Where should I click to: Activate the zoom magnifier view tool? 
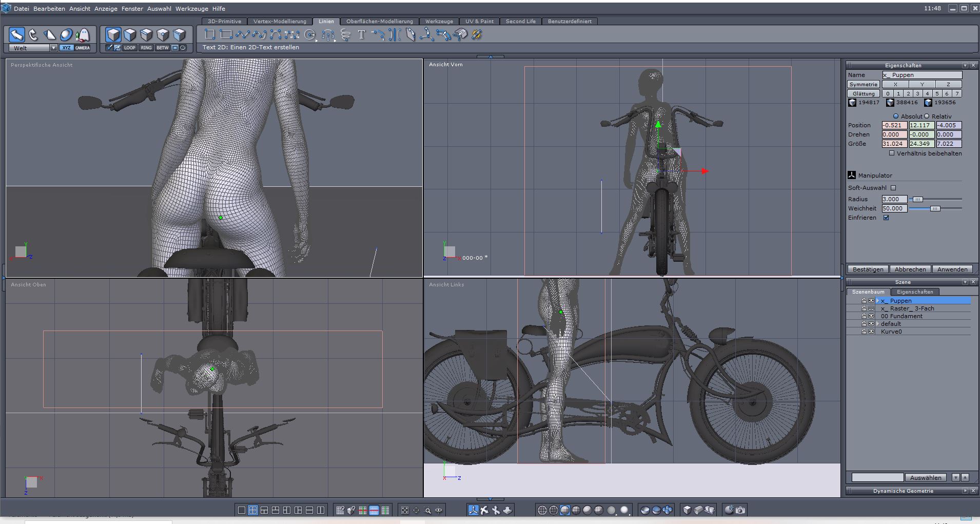(427, 510)
